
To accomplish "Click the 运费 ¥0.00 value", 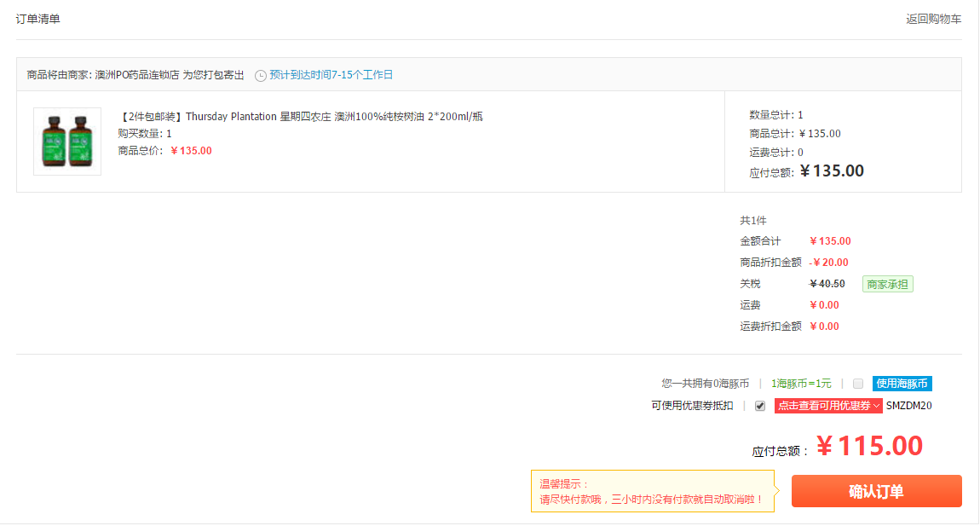I will [x=824, y=305].
